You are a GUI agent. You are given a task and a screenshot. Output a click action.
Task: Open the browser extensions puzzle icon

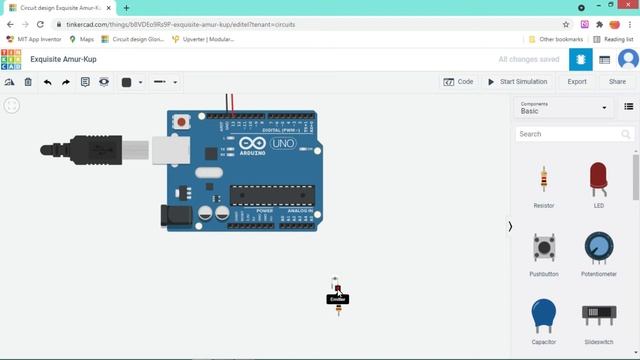[x=599, y=24]
